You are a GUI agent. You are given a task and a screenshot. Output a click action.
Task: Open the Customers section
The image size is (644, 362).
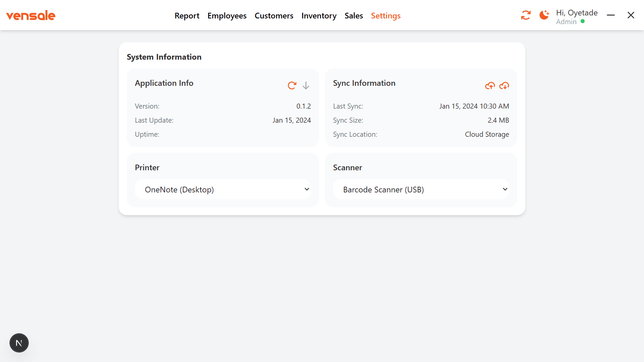point(274,16)
